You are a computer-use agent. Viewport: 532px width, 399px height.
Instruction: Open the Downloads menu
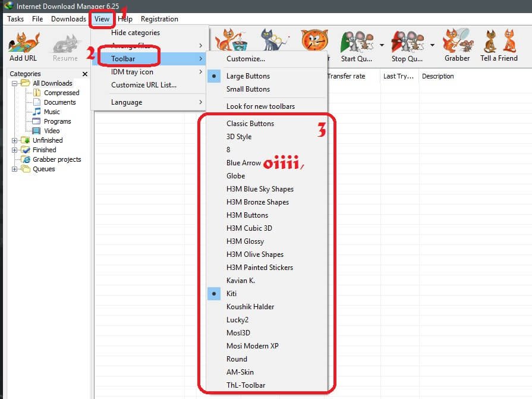point(68,19)
